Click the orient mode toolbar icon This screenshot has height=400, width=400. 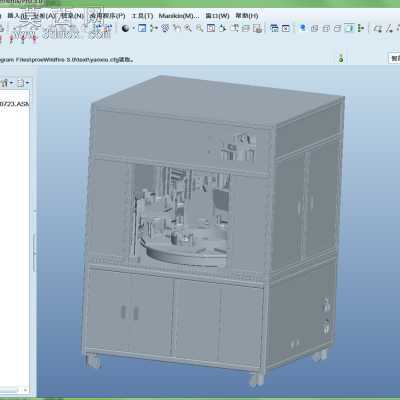point(177,28)
